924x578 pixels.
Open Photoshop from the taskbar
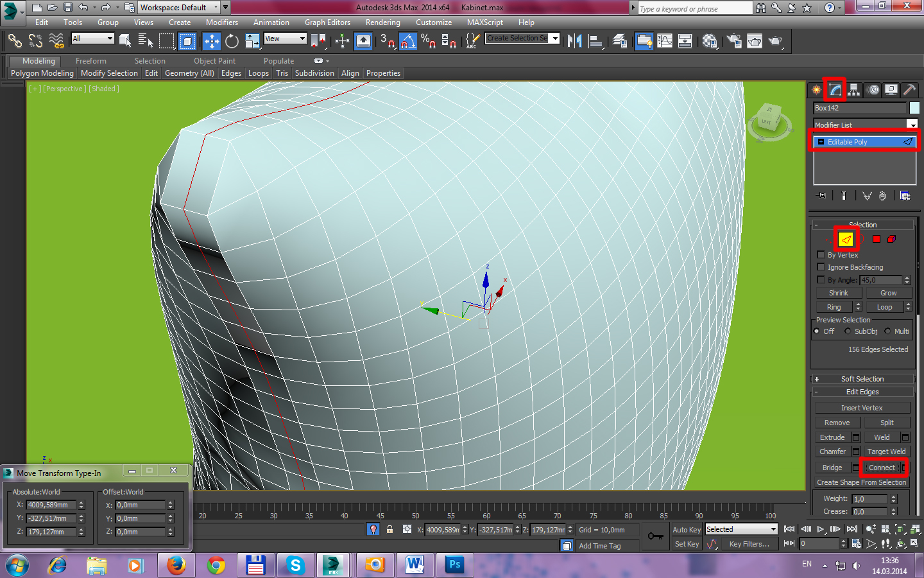[x=455, y=565]
